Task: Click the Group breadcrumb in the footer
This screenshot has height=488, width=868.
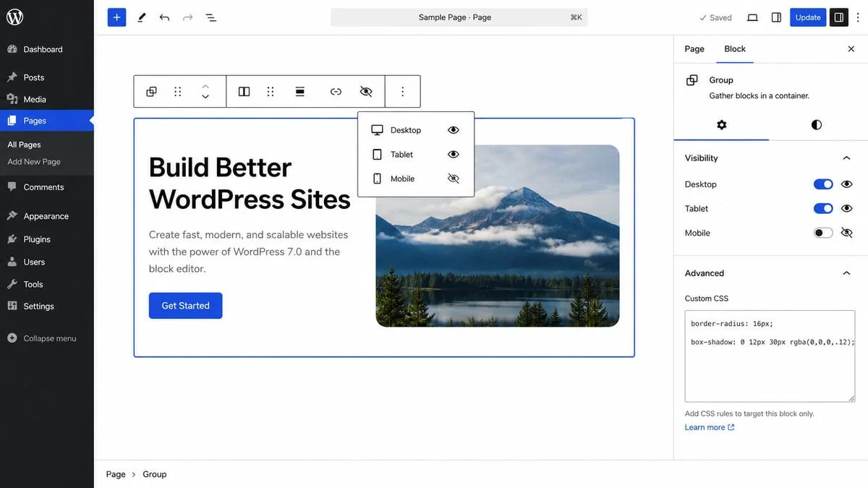Action: point(155,474)
